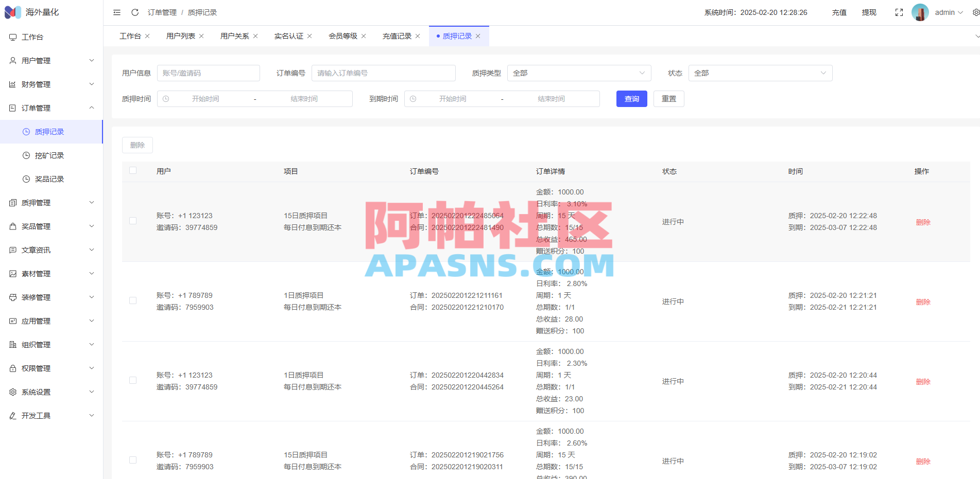Open the 状态 filter dropdown
This screenshot has height=479, width=980.
click(760, 73)
